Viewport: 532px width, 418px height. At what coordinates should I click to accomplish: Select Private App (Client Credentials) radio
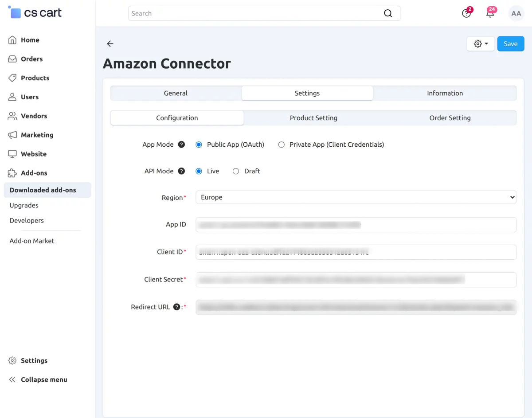click(281, 145)
